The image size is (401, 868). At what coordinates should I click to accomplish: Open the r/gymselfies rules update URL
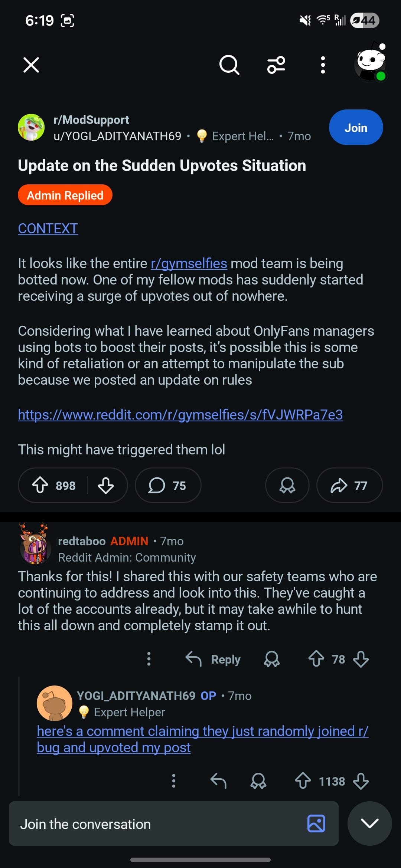pos(180,414)
